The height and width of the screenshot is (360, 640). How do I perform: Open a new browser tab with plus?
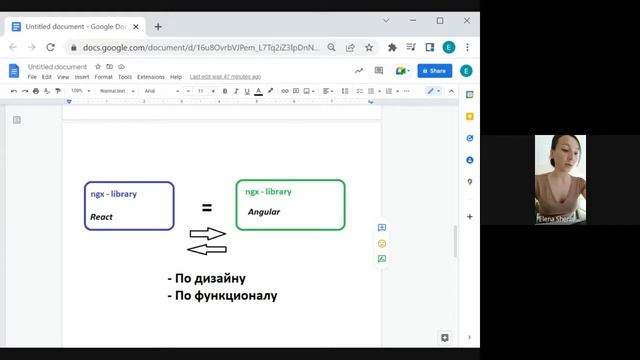tap(158, 27)
